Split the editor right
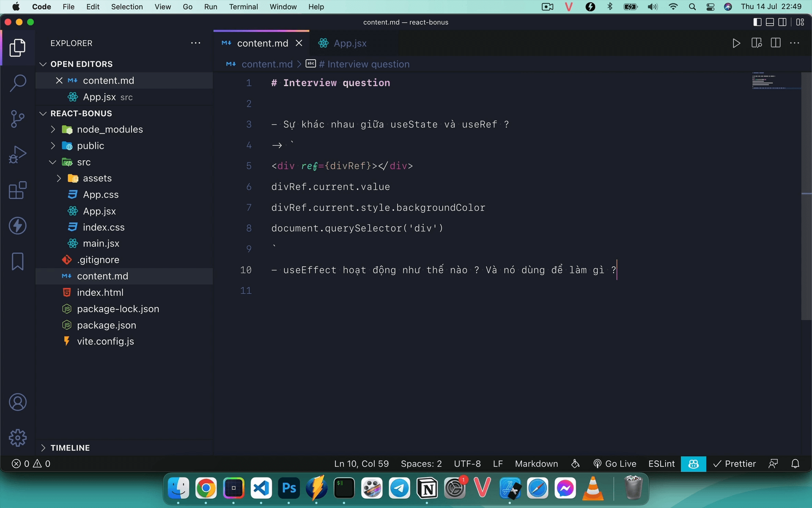Viewport: 812px width, 508px height. click(x=776, y=43)
